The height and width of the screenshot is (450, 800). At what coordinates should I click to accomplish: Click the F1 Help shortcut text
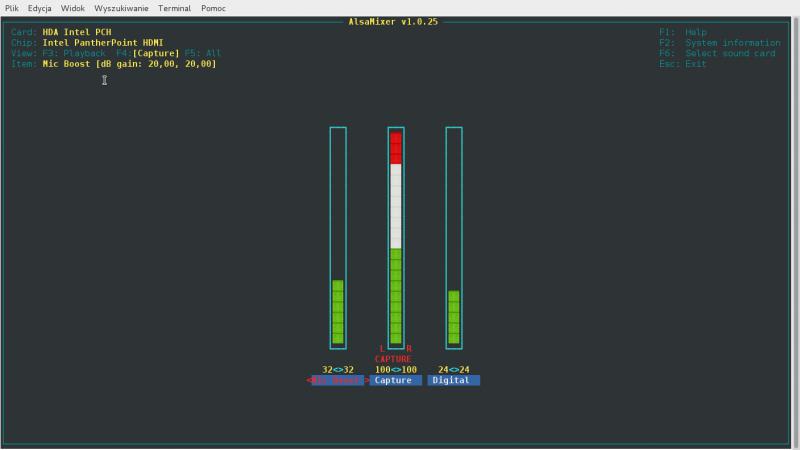(682, 32)
